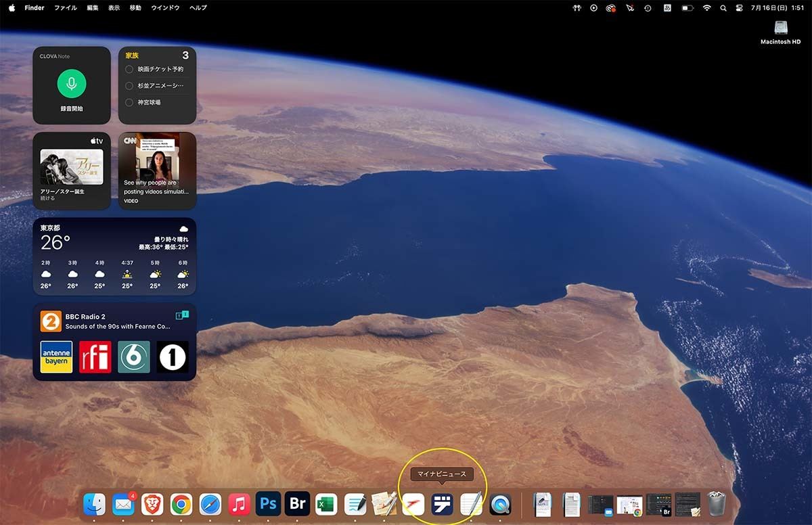
Task: Open Spotlight search
Action: 723,8
